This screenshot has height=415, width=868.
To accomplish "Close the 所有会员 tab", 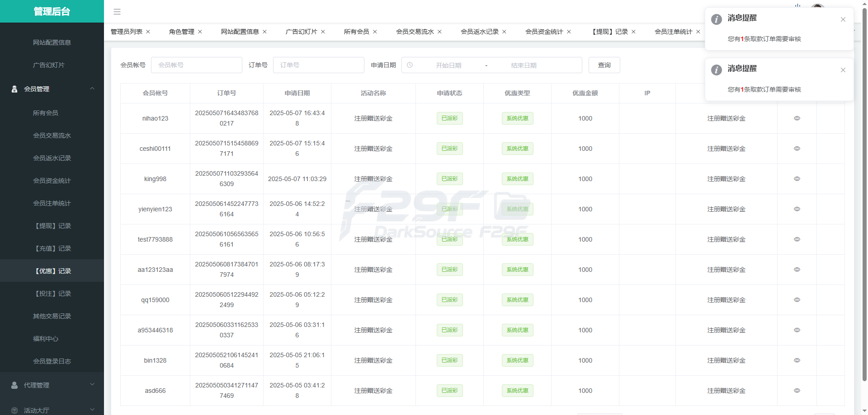I will tap(375, 32).
